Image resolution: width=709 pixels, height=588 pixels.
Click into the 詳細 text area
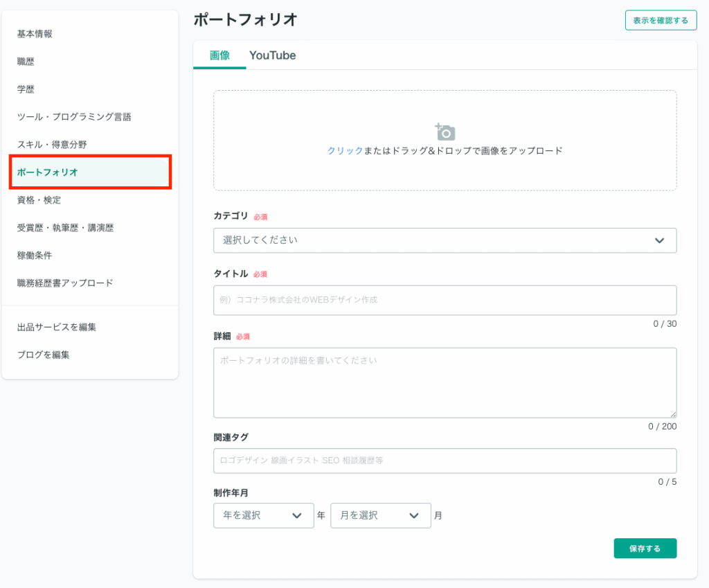(445, 382)
